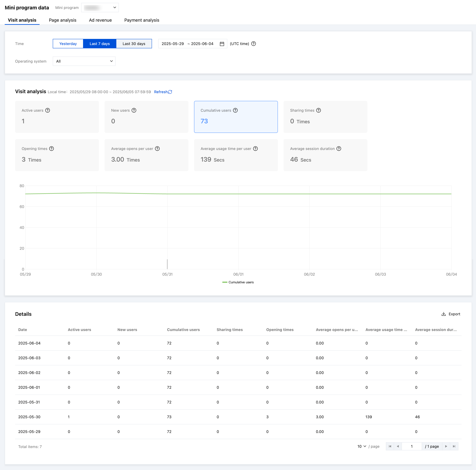This screenshot has height=470, width=476.
Task: Toggle Cumulative users legend color swatch
Action: (x=224, y=282)
